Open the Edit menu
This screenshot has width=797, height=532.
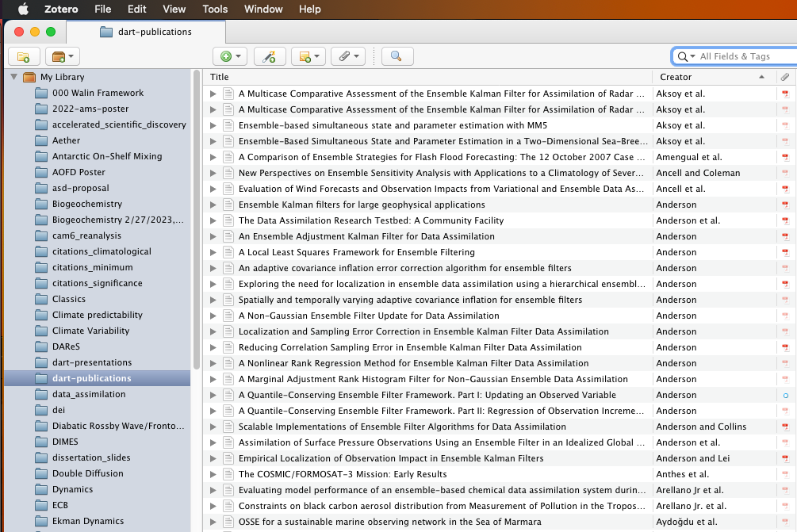coord(136,9)
